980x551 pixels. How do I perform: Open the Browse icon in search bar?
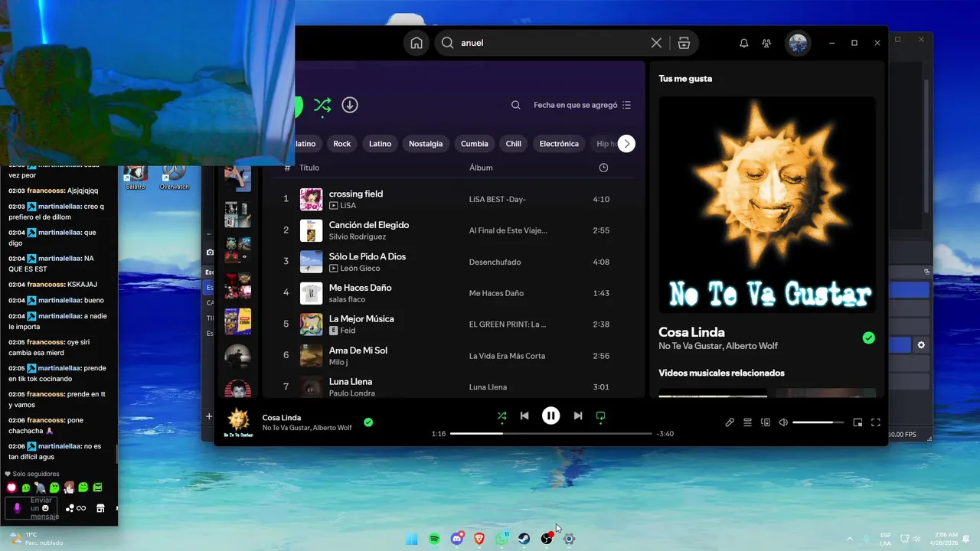[684, 43]
